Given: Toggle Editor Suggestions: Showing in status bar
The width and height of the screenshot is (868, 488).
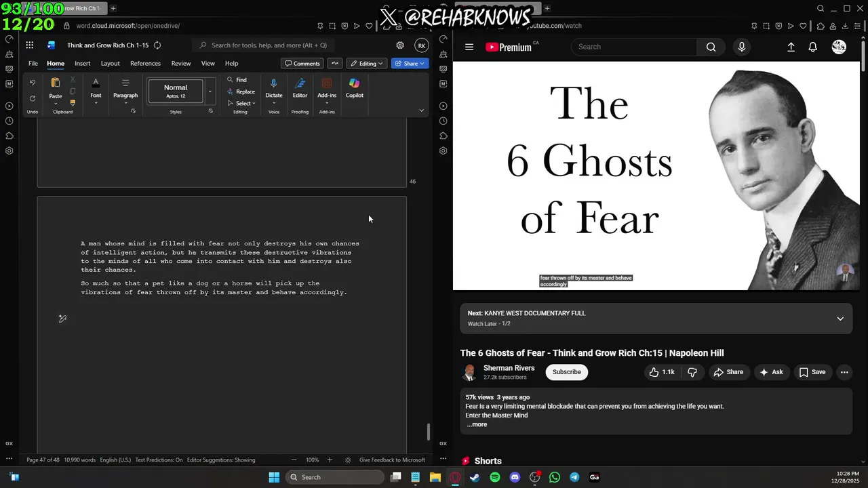Looking at the screenshot, I should pyautogui.click(x=221, y=460).
